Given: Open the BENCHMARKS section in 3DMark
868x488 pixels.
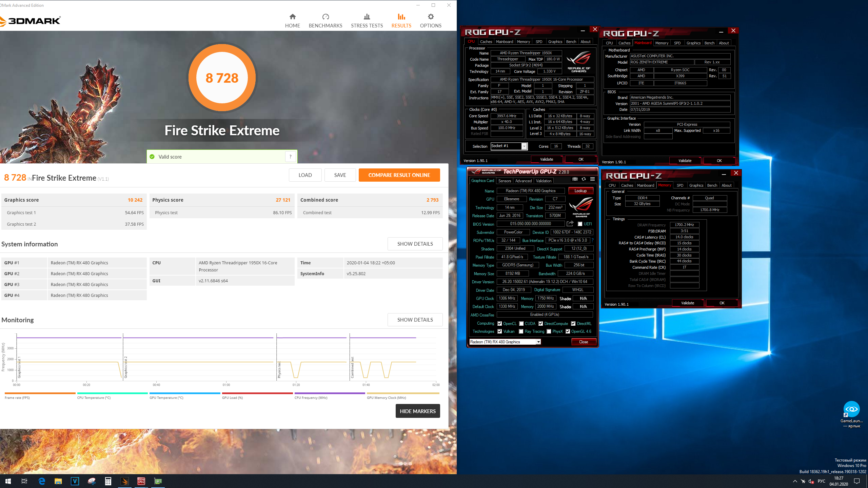Looking at the screenshot, I should (x=325, y=21).
